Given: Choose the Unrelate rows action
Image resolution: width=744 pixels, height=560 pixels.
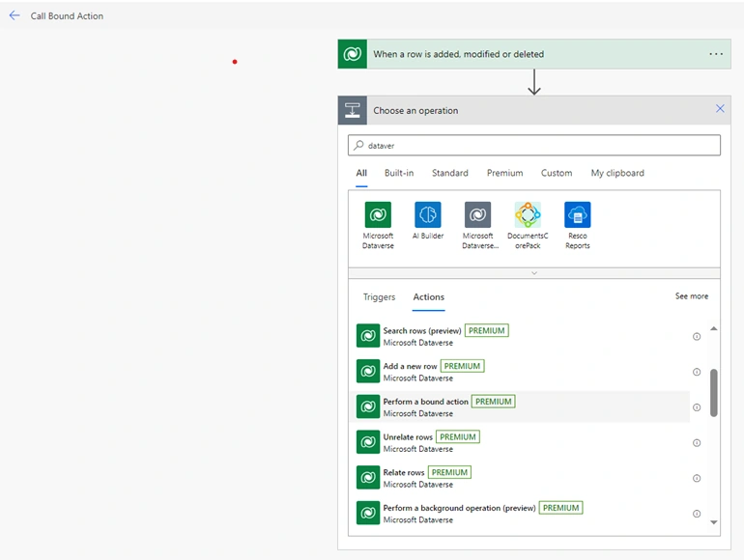Looking at the screenshot, I should click(x=520, y=442).
